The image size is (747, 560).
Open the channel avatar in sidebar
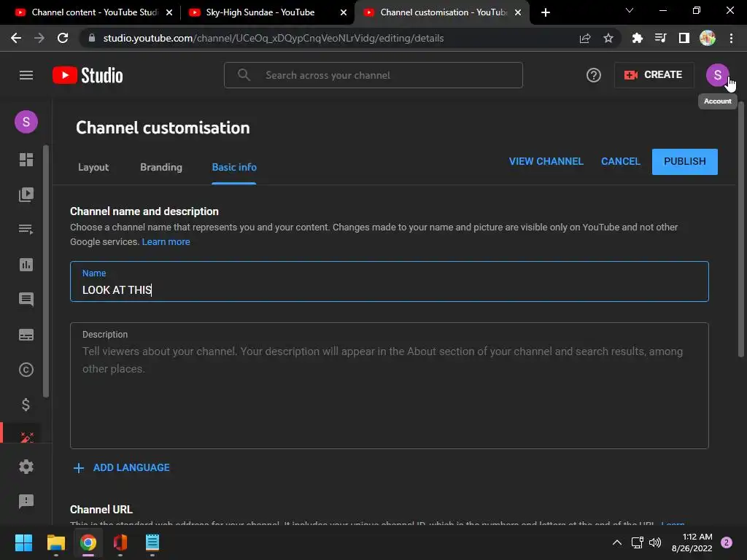click(x=26, y=122)
